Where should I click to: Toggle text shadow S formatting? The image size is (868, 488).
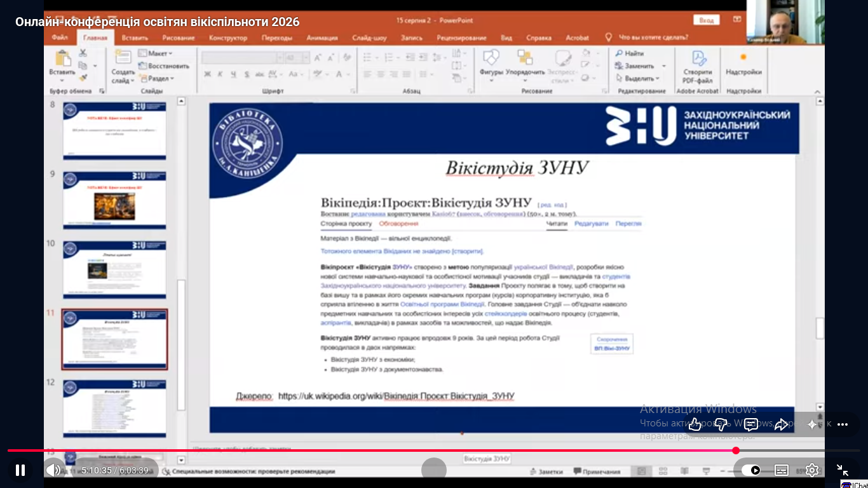click(247, 74)
